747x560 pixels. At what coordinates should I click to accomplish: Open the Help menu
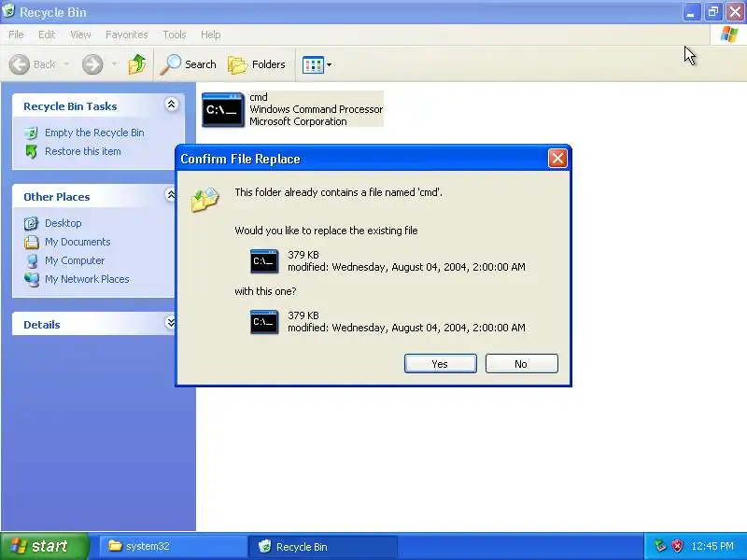tap(211, 35)
